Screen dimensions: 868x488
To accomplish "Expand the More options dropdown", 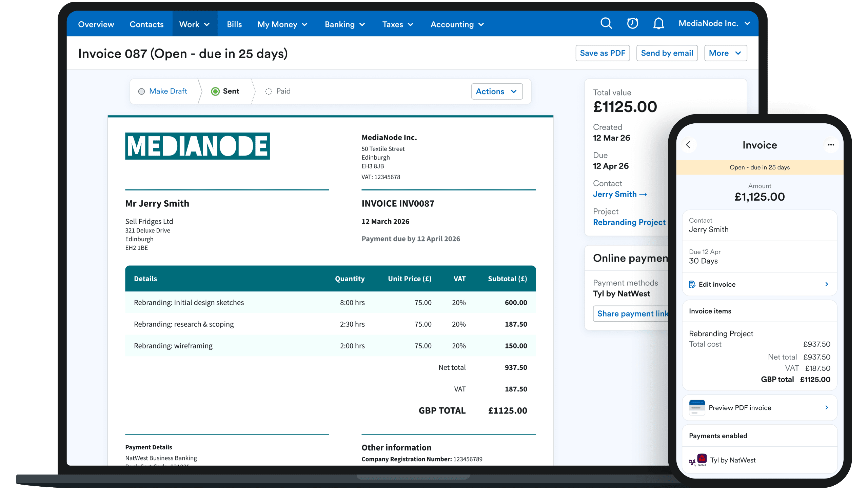I will tap(725, 53).
